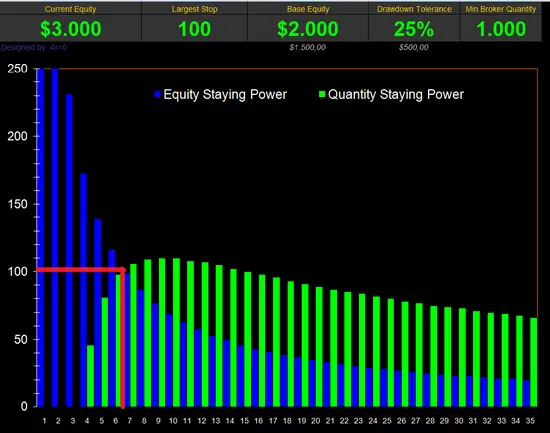550x433 pixels.
Task: Click the green bar at x-axis position 10
Action: click(x=176, y=332)
